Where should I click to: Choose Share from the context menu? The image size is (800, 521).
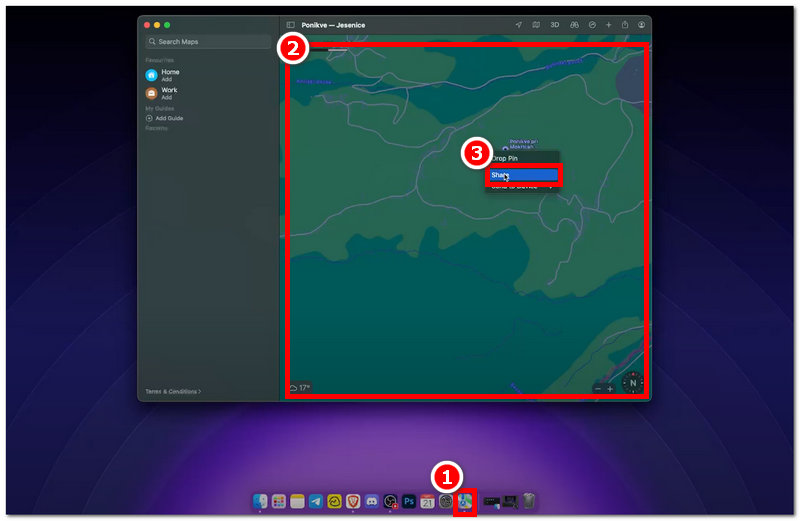(523, 175)
